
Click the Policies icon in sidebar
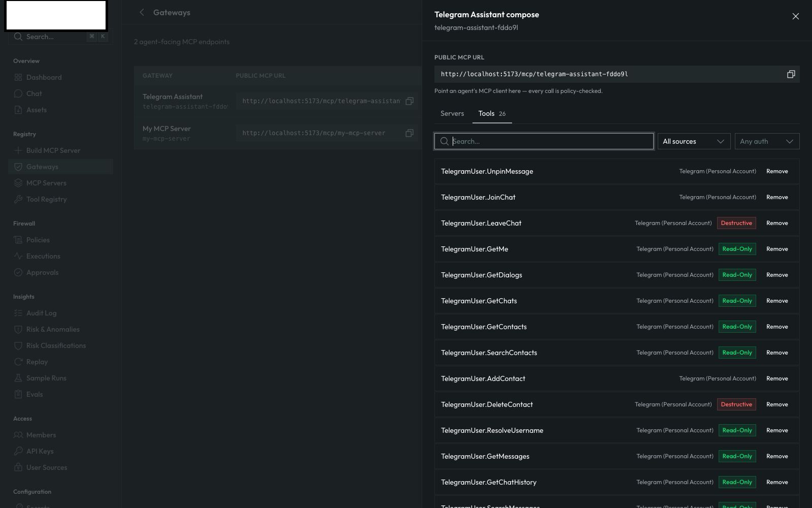18,240
